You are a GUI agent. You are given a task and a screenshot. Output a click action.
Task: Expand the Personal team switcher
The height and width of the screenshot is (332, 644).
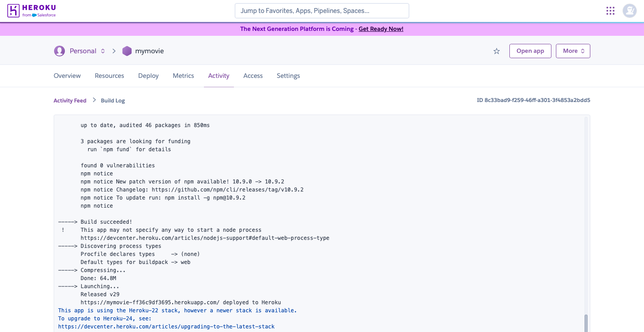click(103, 51)
